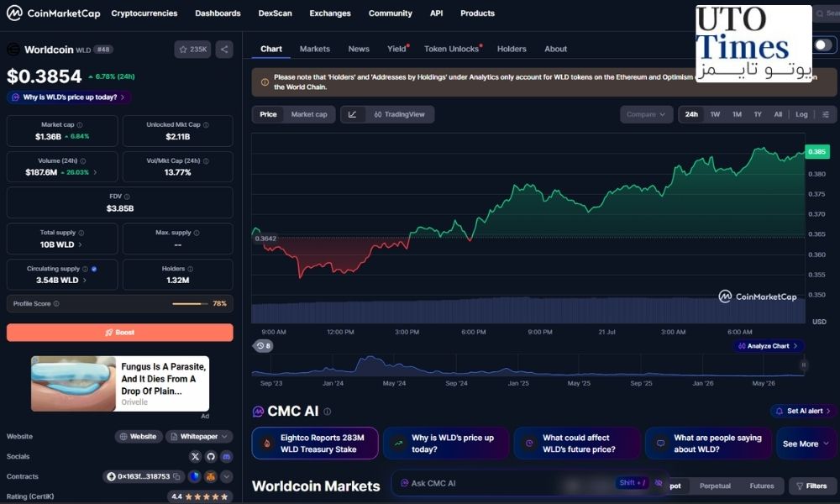Image resolution: width=840 pixels, height=504 pixels.
Task: Click the history events badge showing 8
Action: [263, 346]
